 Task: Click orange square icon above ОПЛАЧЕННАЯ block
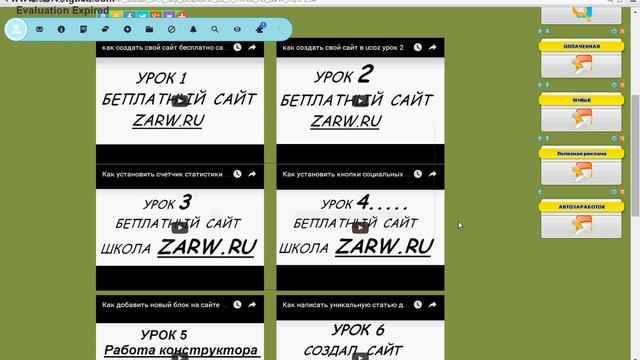click(x=622, y=31)
